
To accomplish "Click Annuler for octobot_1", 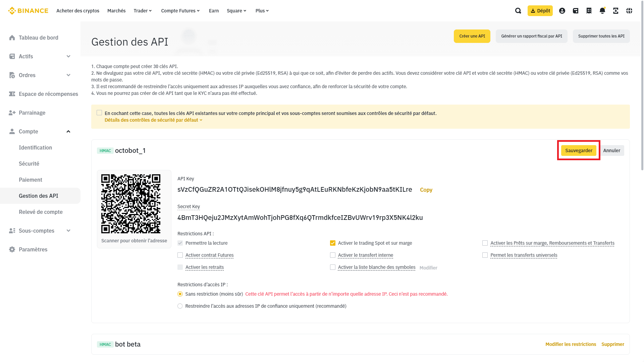I will click(612, 150).
